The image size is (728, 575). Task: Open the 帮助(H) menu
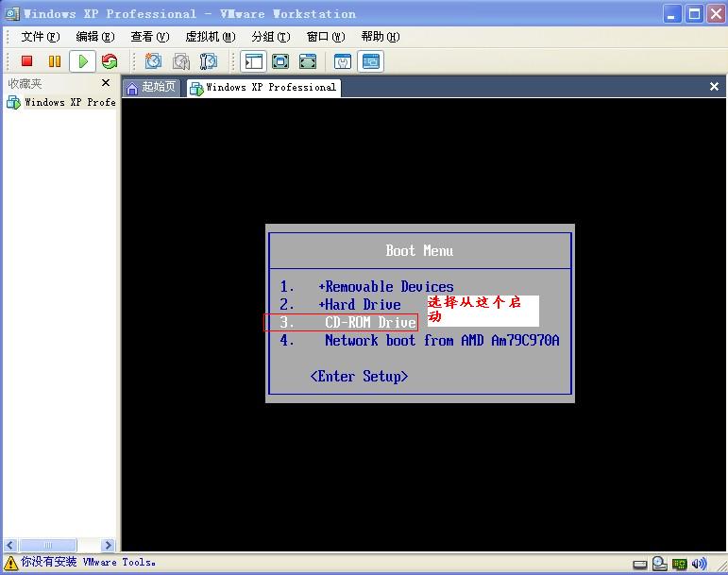tap(380, 37)
